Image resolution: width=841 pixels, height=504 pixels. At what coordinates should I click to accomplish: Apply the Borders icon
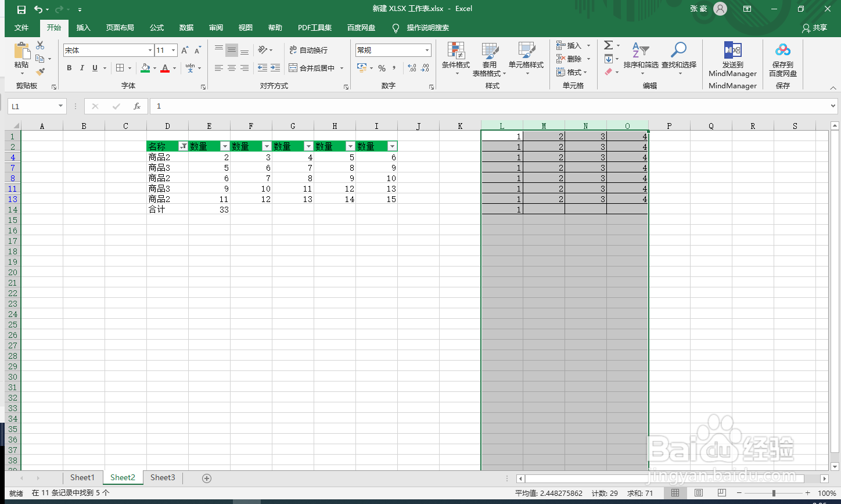pyautogui.click(x=120, y=68)
